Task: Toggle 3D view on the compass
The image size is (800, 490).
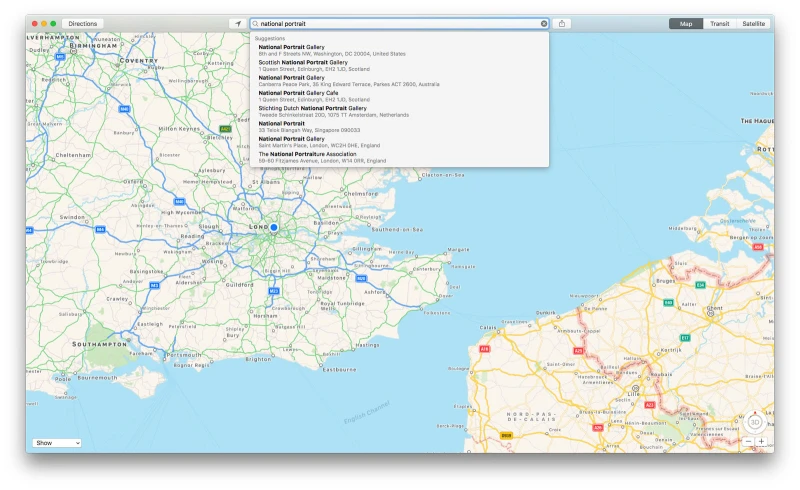Action: [755, 422]
